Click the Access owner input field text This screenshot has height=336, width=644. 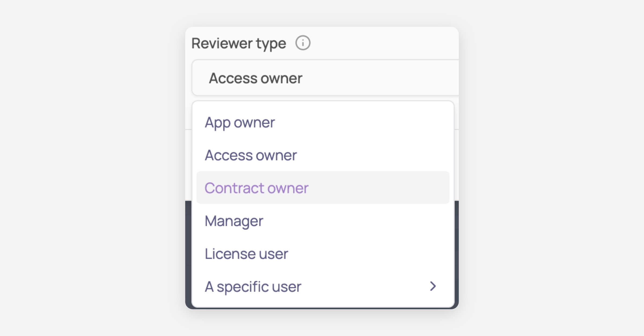point(255,78)
